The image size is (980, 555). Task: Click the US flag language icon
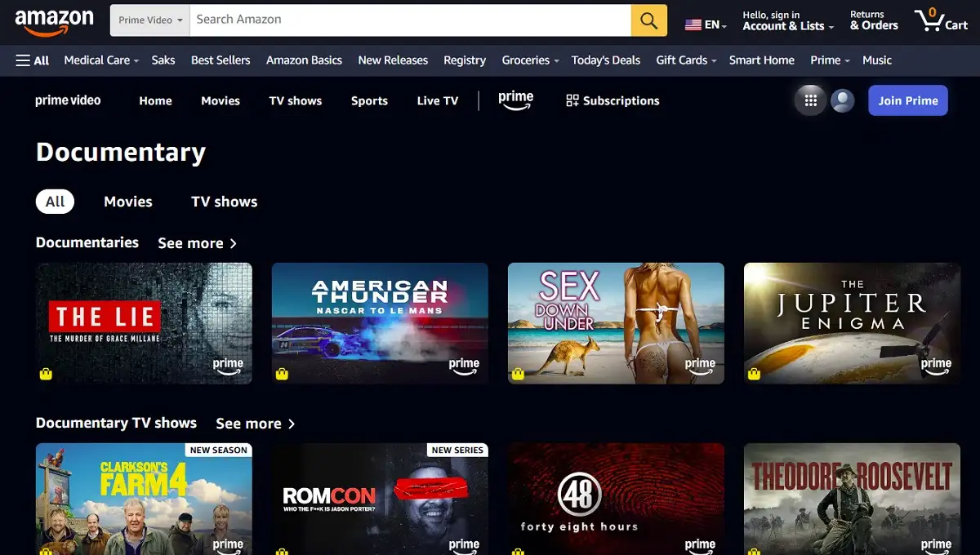pyautogui.click(x=693, y=24)
